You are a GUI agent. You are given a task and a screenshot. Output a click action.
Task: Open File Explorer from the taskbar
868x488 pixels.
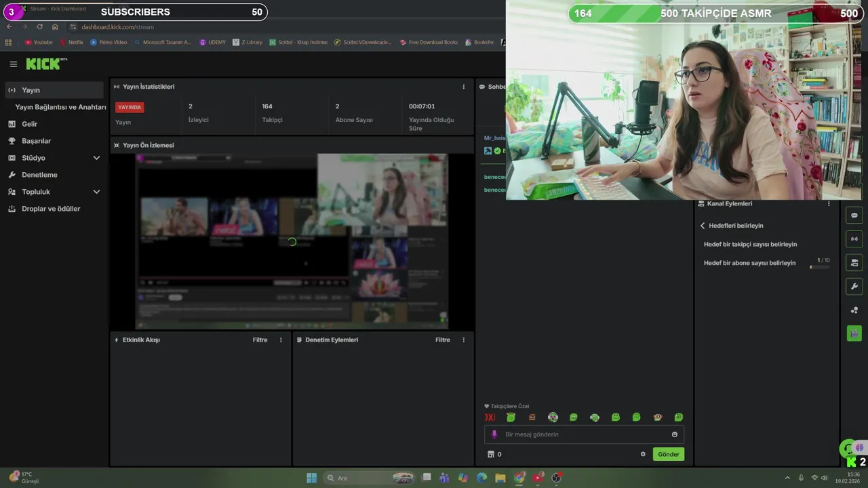pyautogui.click(x=500, y=478)
